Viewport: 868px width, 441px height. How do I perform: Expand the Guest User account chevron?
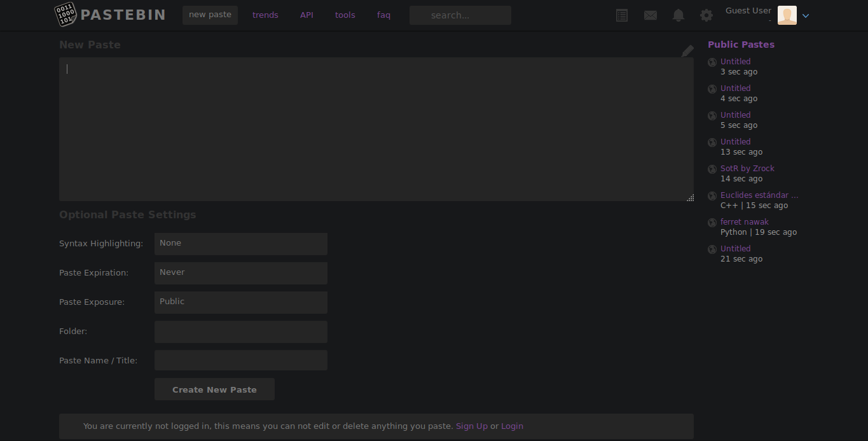805,16
